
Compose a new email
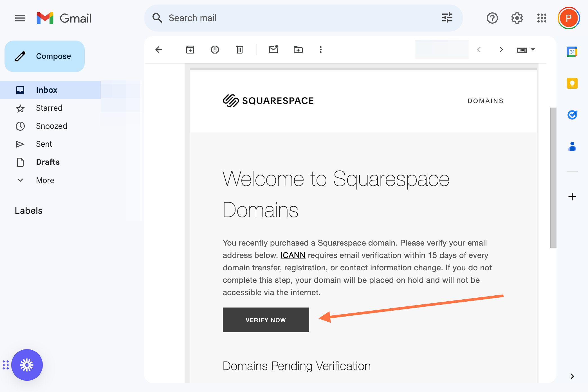[x=44, y=56]
